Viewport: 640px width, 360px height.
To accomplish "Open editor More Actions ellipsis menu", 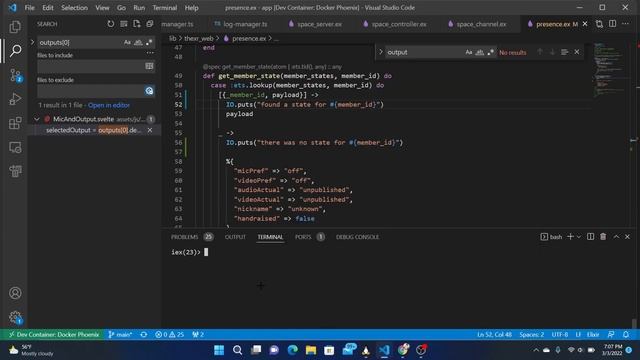I will tap(625, 24).
